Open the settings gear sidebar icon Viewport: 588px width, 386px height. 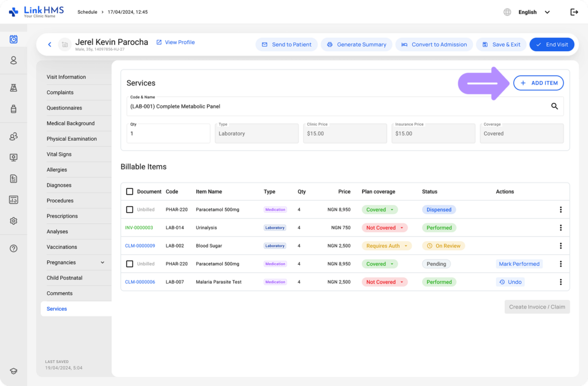point(14,221)
